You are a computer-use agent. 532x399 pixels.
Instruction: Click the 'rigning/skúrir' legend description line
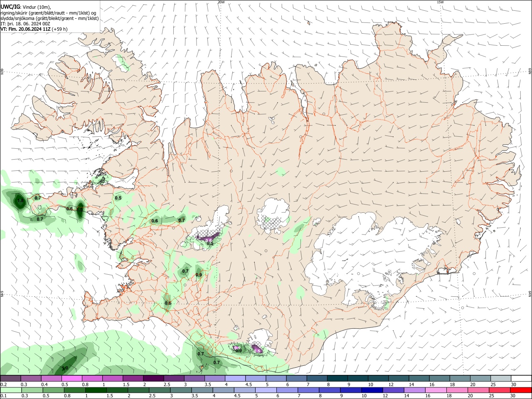49,12
